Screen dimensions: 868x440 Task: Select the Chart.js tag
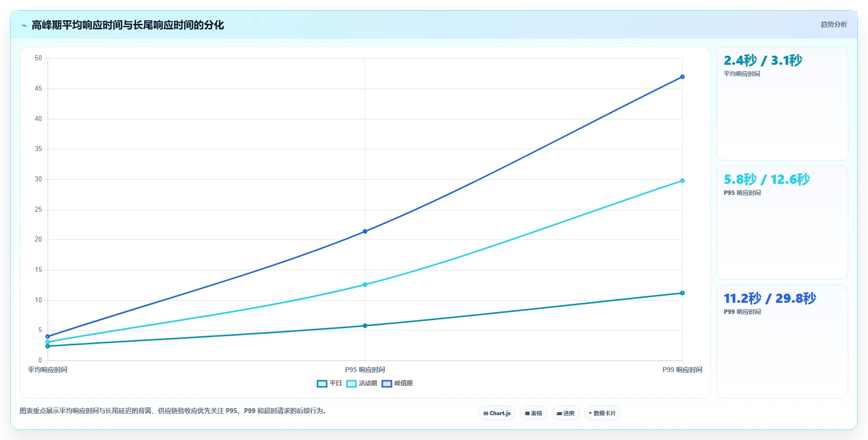click(497, 413)
